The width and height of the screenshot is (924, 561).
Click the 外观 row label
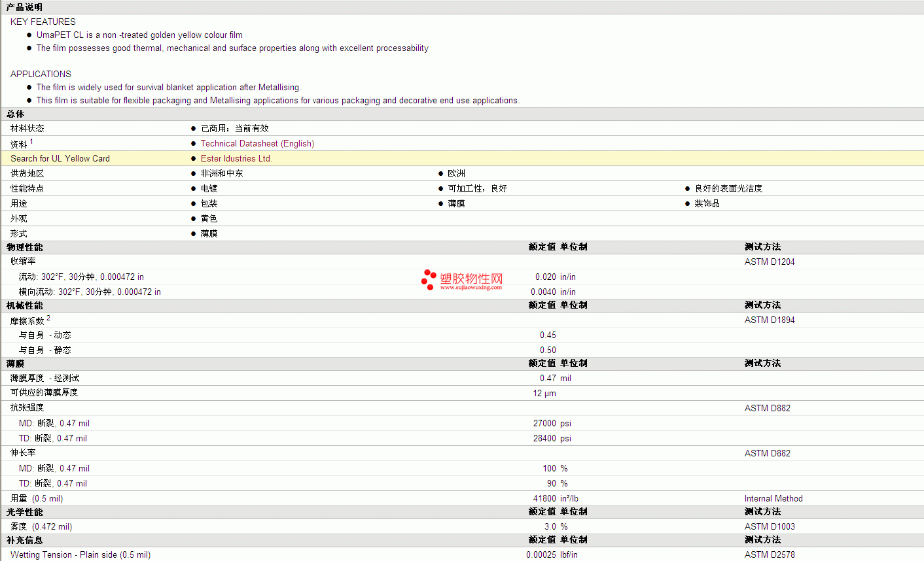19,218
